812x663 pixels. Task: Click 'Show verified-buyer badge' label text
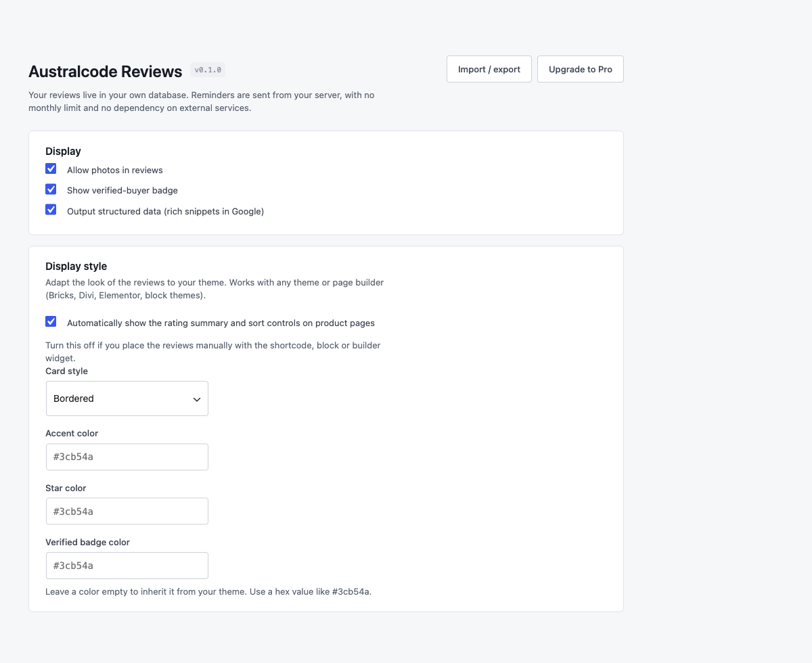[x=122, y=191]
